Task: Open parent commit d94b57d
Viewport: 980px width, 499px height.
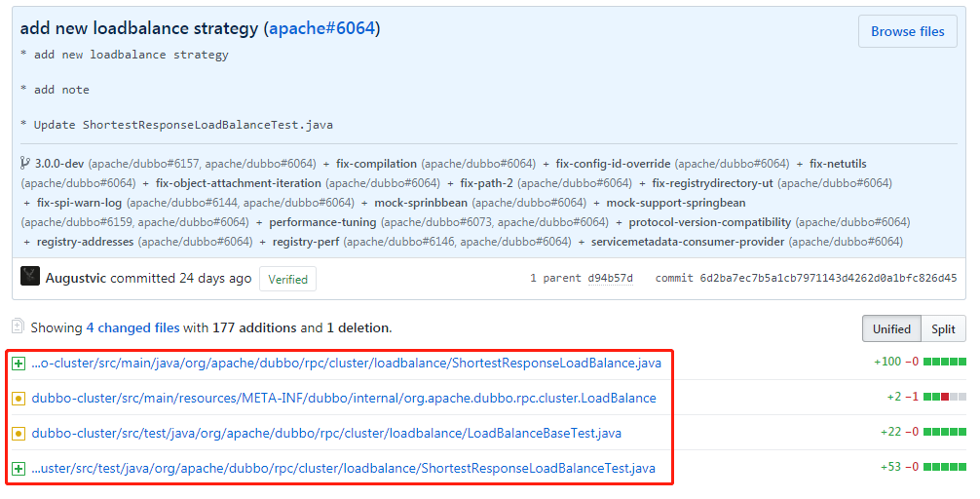Action: coord(610,279)
